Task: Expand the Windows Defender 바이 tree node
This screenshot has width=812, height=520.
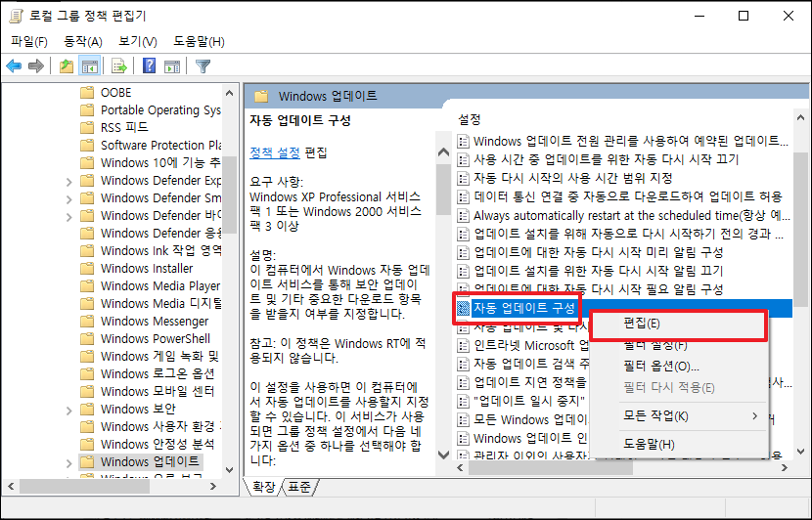Action: [68, 217]
